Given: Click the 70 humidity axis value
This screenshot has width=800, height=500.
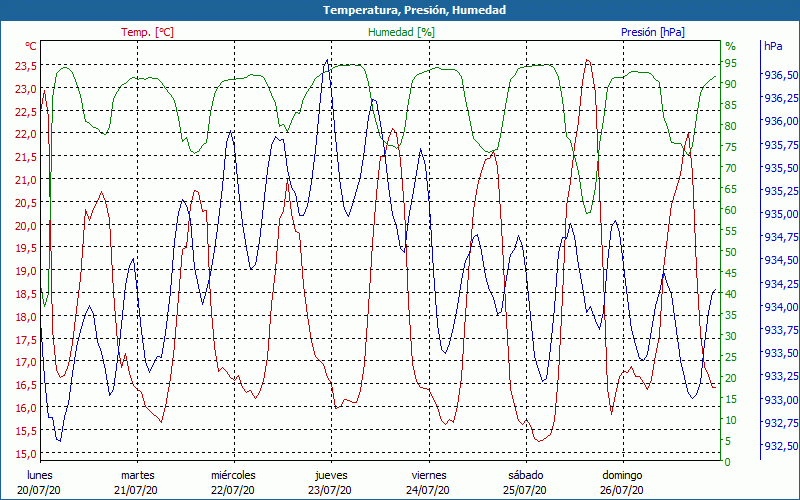Looking at the screenshot, I should (x=731, y=168).
